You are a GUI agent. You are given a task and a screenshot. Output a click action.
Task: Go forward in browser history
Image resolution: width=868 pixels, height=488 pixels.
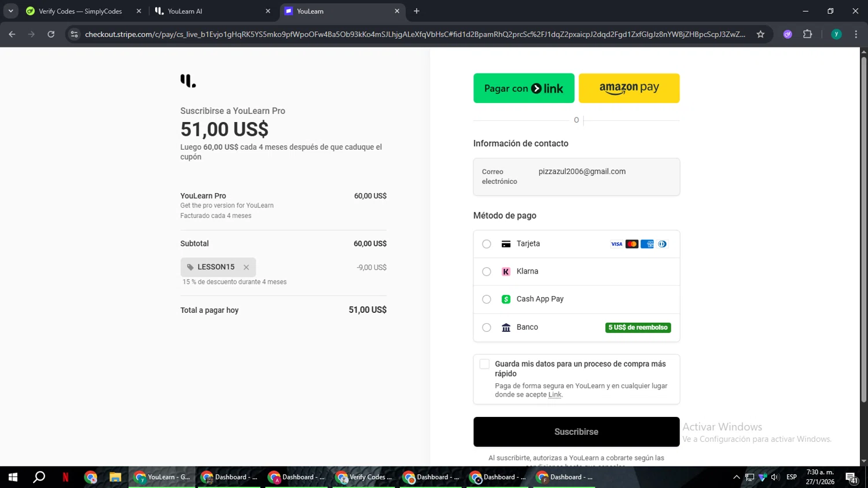click(31, 34)
